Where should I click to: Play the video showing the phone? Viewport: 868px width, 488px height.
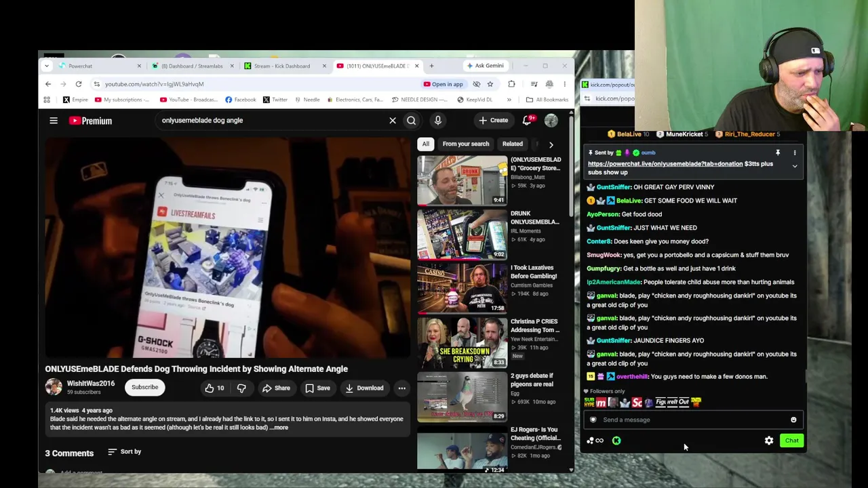tap(228, 247)
